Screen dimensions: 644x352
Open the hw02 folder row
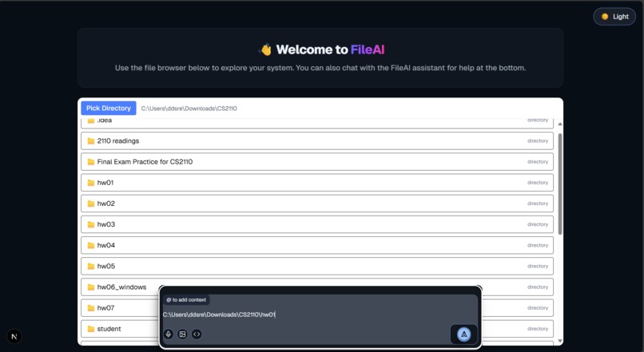317,204
